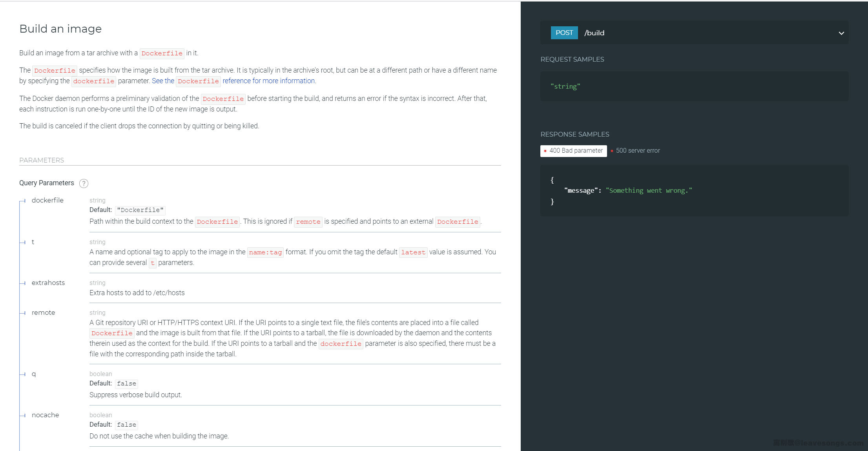Click the 'Build an image' heading
Image resolution: width=868 pixels, height=451 pixels.
point(60,29)
